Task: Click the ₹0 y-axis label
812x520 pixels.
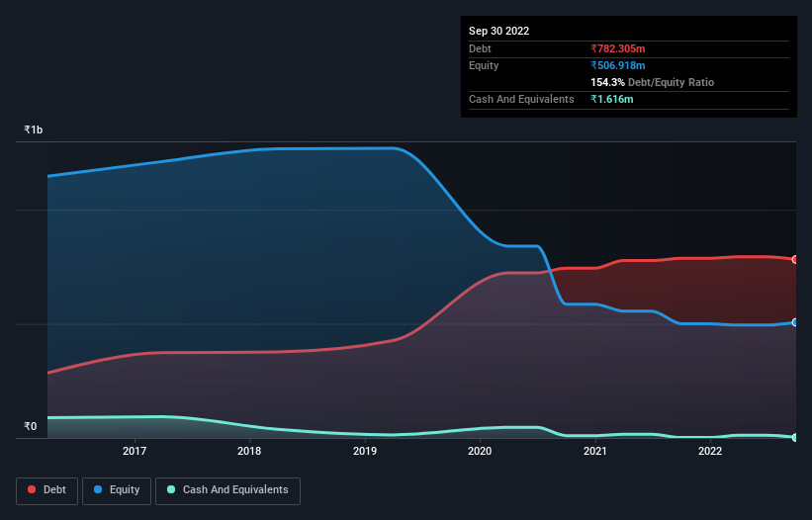Action: click(x=30, y=426)
